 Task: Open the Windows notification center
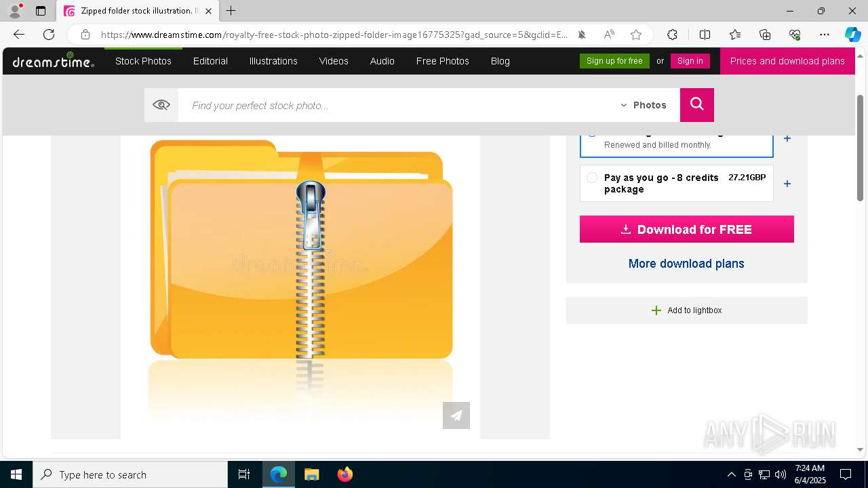point(846,474)
